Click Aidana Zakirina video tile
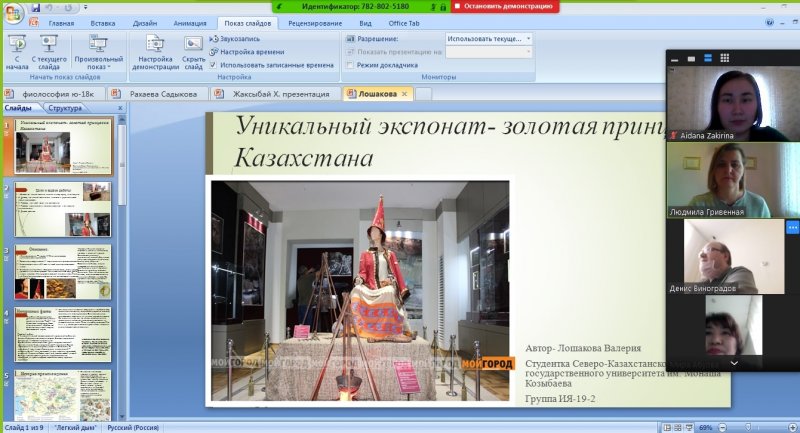The width and height of the screenshot is (800, 433). [x=733, y=104]
